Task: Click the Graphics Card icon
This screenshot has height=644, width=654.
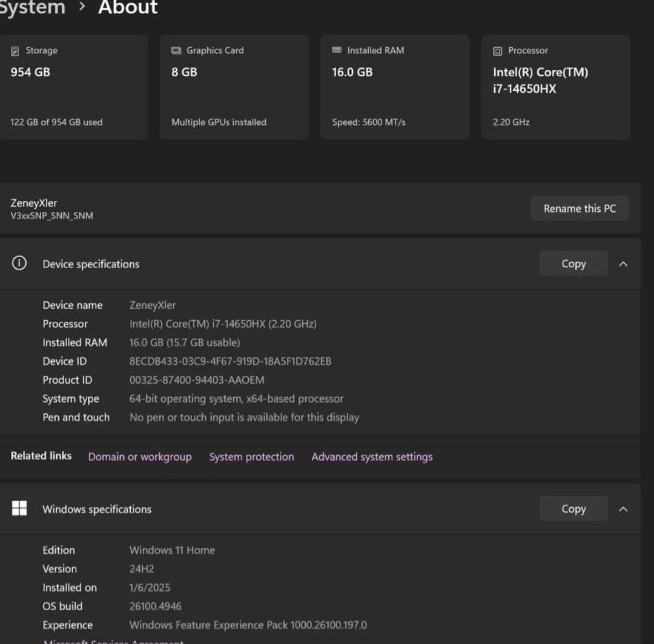Action: [x=176, y=50]
